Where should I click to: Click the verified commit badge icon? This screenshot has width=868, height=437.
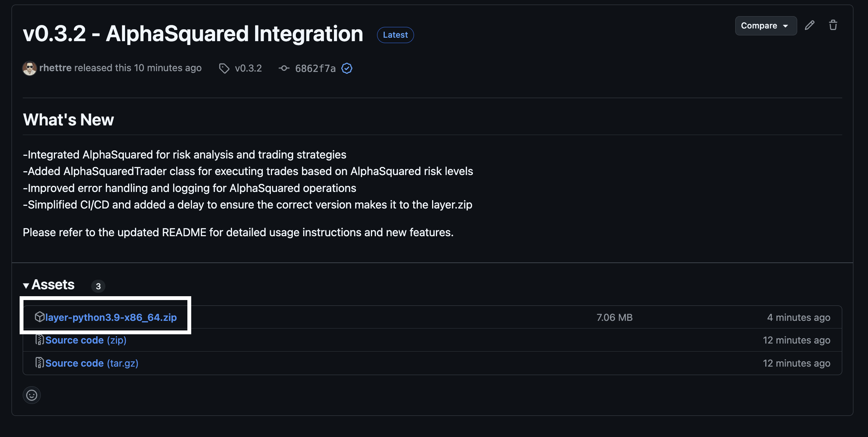coord(347,68)
